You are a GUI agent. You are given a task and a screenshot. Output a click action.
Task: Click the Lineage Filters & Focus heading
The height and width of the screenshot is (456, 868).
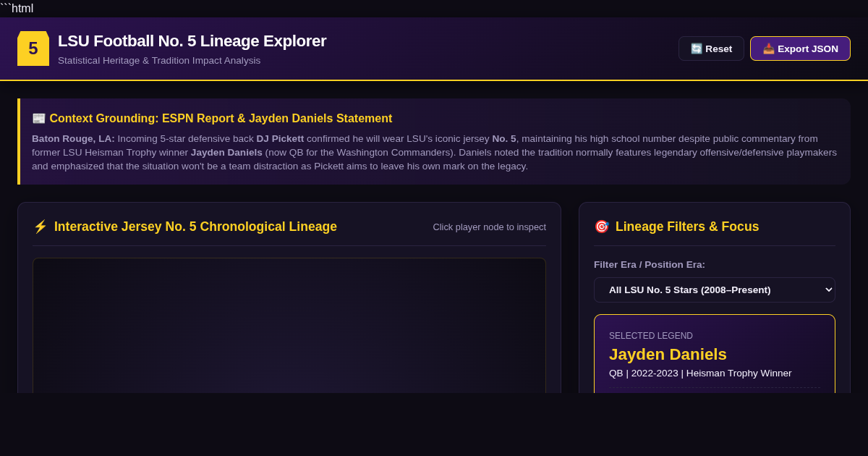687,227
